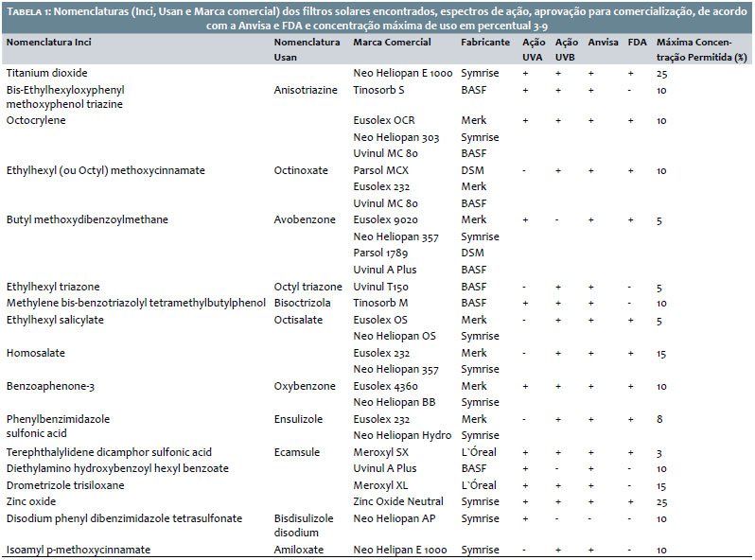Select 'Meroxyl XL' brand cell
Screen dimensions: 755x560
[x=380, y=486]
